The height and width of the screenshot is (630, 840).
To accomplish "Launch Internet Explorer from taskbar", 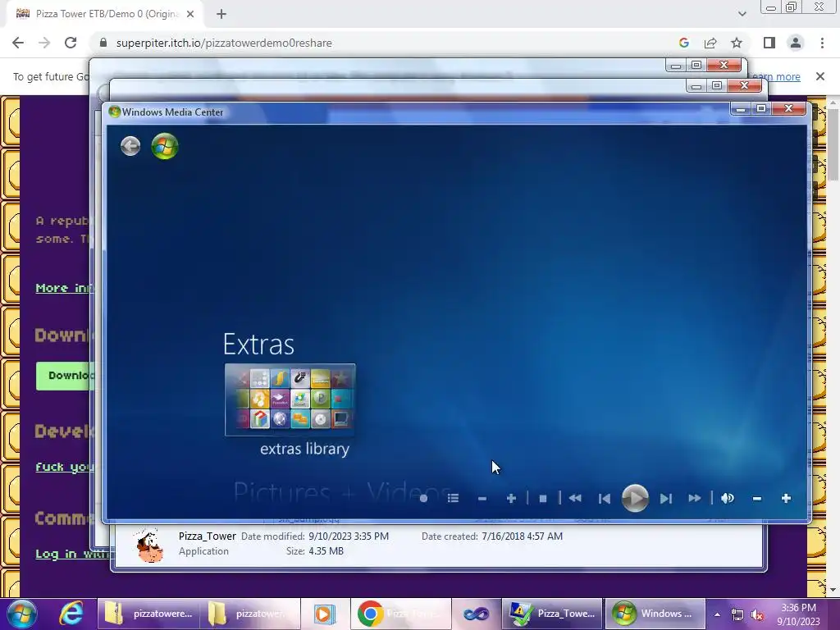I will pyautogui.click(x=71, y=614).
